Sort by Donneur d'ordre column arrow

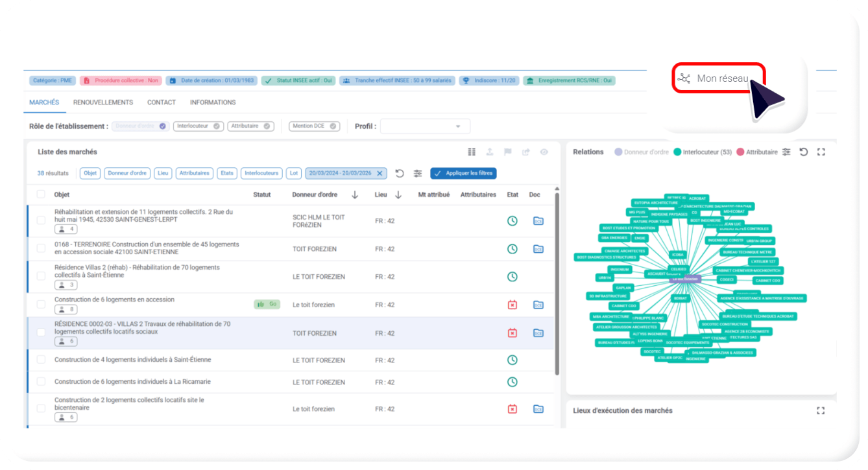click(x=355, y=194)
